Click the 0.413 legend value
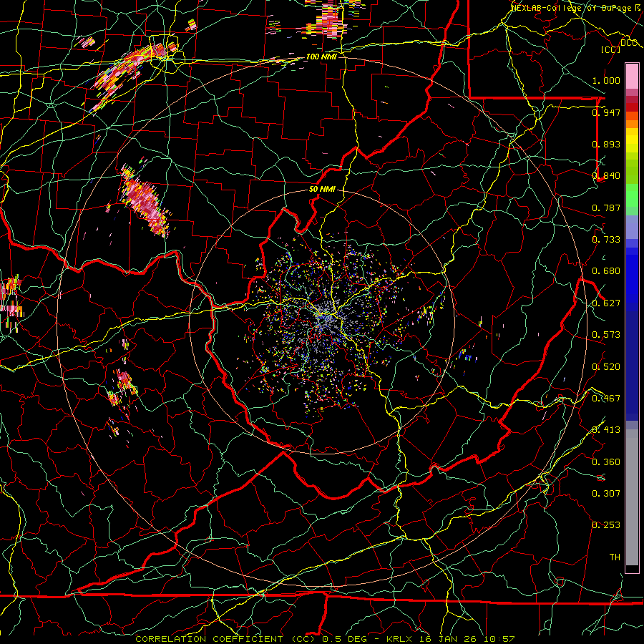The image size is (644, 644). 606,430
